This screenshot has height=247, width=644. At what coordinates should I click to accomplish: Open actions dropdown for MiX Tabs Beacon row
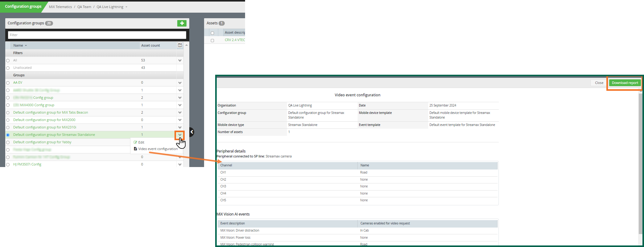coord(180,112)
